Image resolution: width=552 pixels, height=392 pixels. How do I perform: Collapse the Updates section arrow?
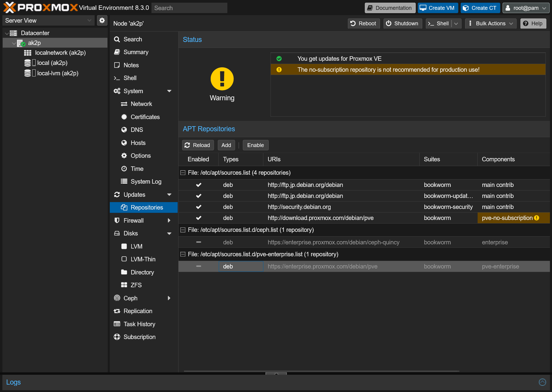tap(169, 195)
